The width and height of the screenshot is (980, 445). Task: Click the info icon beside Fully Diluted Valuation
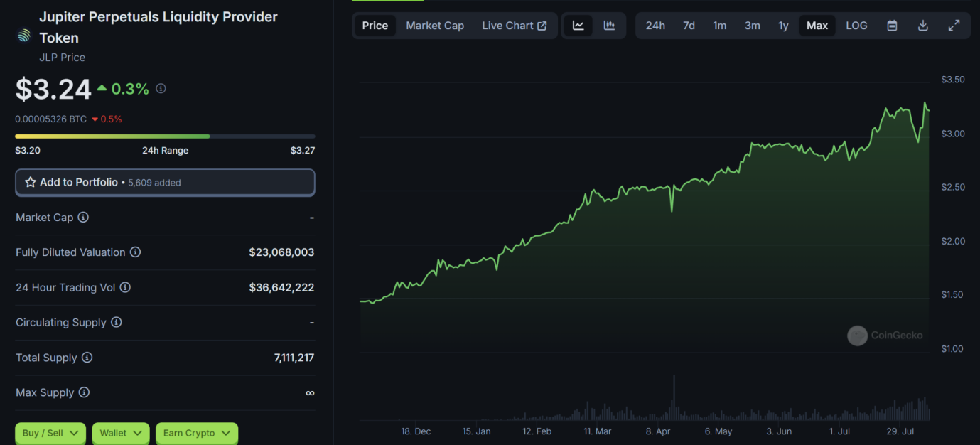[x=135, y=252]
